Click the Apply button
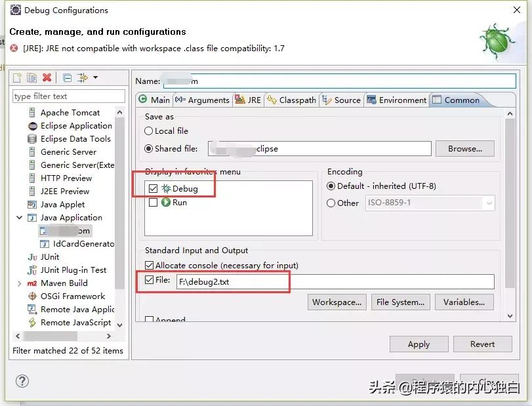The height and width of the screenshot is (406, 532). 419,344
